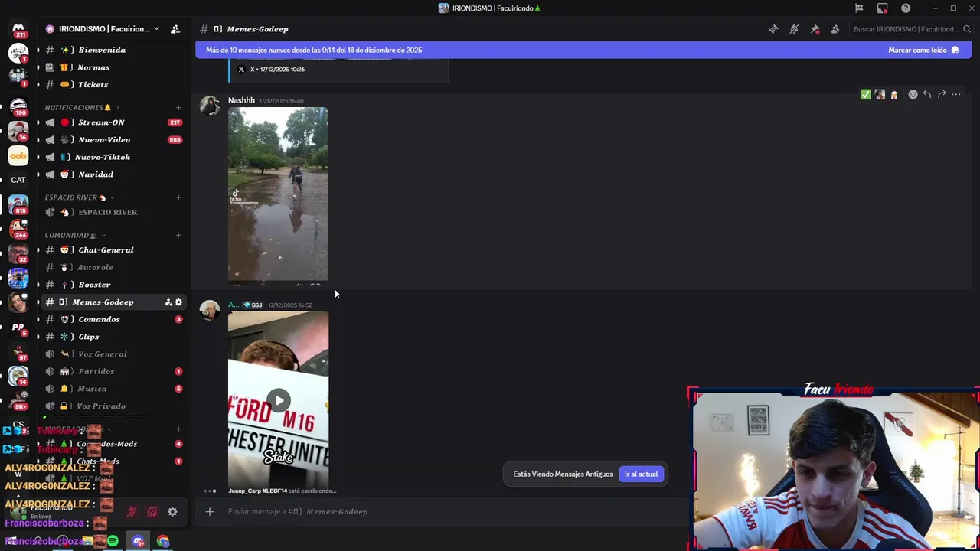Open the Threads icon in channel header
Image resolution: width=980 pixels, height=551 pixels.
pos(773,29)
